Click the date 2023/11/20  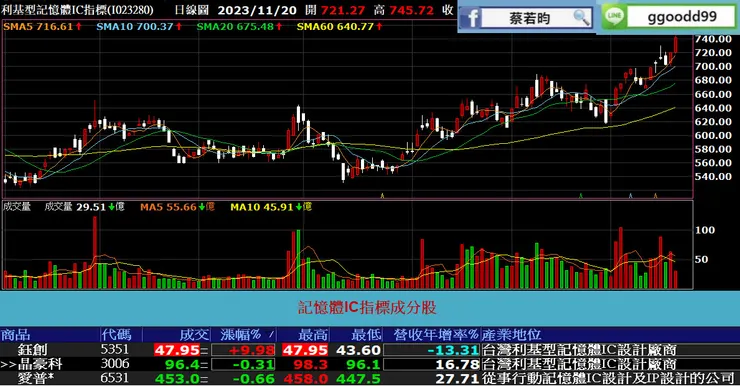(257, 10)
